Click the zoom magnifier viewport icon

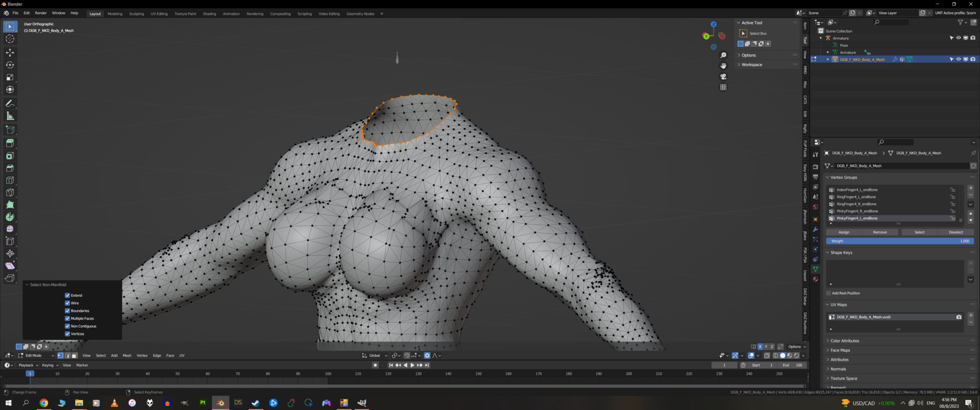723,55
